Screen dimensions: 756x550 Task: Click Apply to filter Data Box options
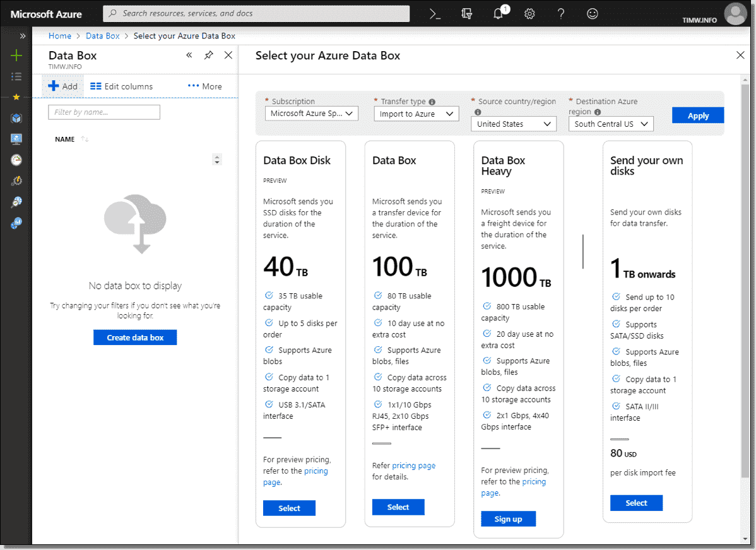[697, 115]
